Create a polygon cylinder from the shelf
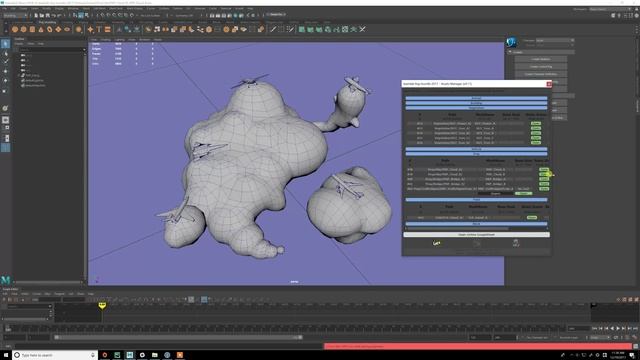Viewport: 640px width, 360px height. (32, 29)
